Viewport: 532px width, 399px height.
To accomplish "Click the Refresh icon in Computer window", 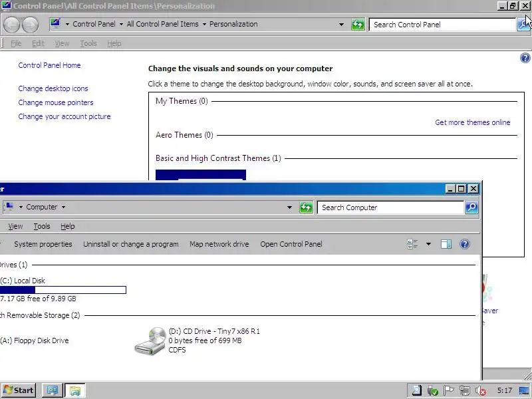I will pos(306,207).
